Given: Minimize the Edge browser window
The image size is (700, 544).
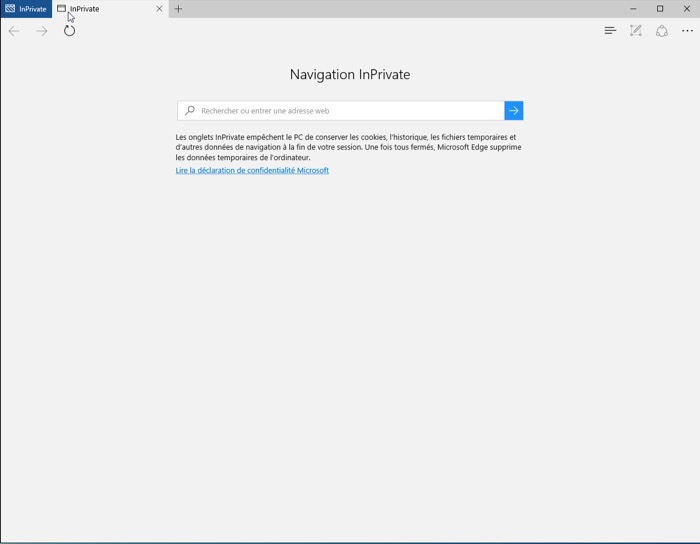Looking at the screenshot, I should pyautogui.click(x=633, y=9).
